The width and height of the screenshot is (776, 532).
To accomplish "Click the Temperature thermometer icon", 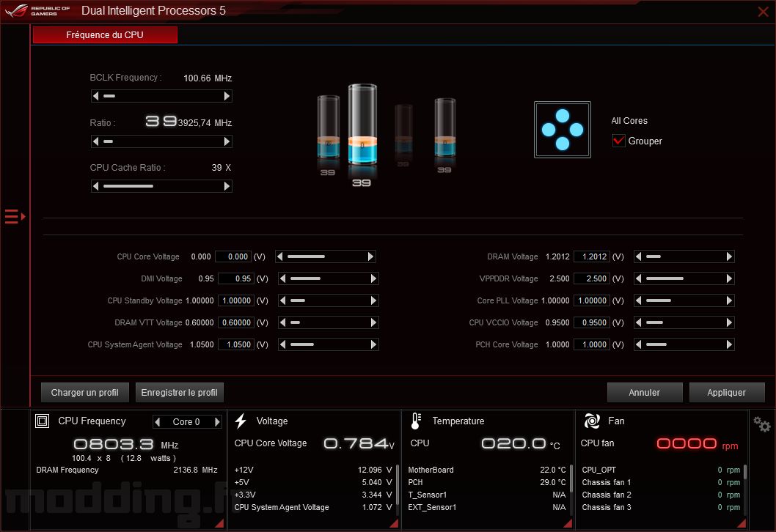I will click(416, 421).
